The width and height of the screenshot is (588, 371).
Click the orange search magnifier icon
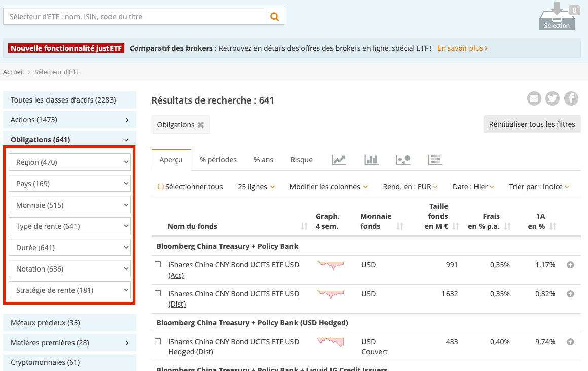(x=274, y=16)
